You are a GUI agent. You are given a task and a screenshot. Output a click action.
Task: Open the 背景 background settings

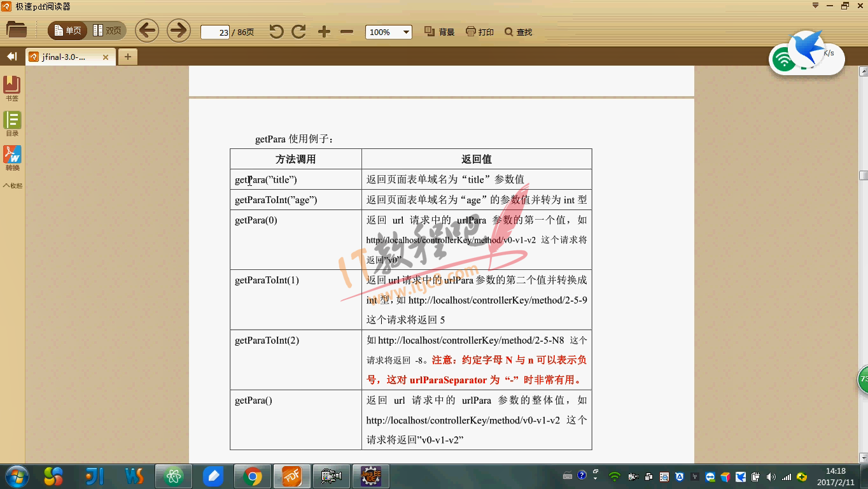click(x=439, y=32)
